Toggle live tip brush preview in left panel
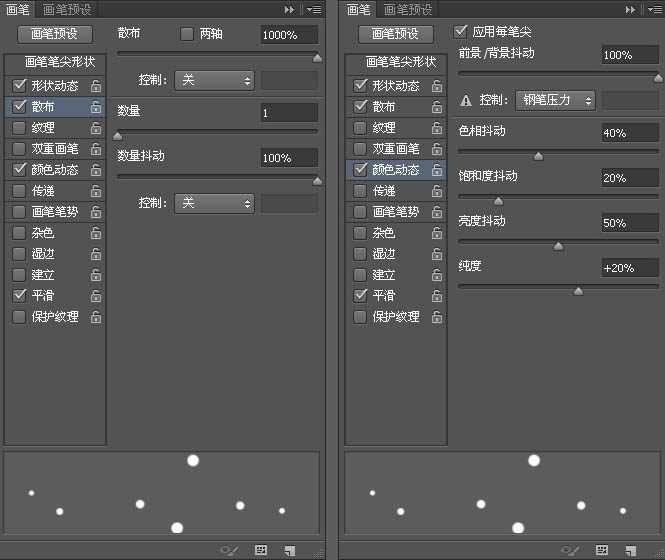The height and width of the screenshot is (560, 665). click(x=229, y=551)
